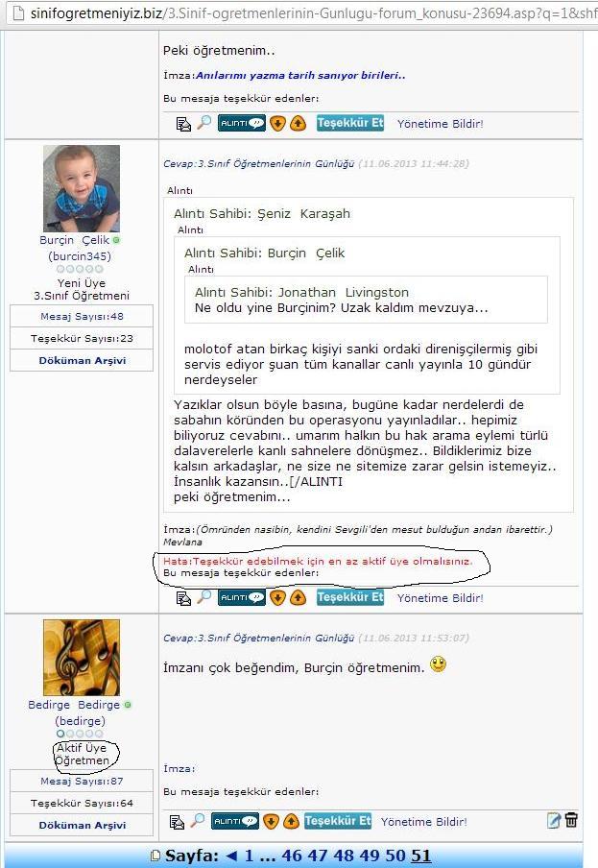Click the trash delete icon on Bedirge's post

click(x=571, y=820)
